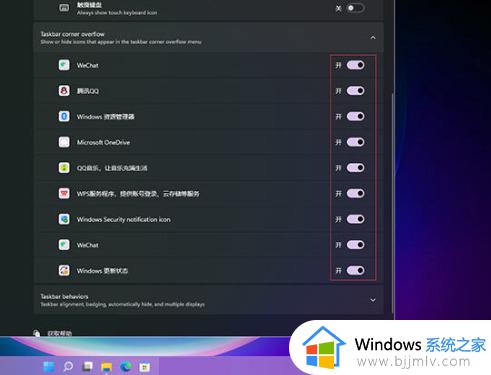This screenshot has width=491, height=375.
Task: Click the 腾讯QQ penguin icon
Action: (x=64, y=91)
